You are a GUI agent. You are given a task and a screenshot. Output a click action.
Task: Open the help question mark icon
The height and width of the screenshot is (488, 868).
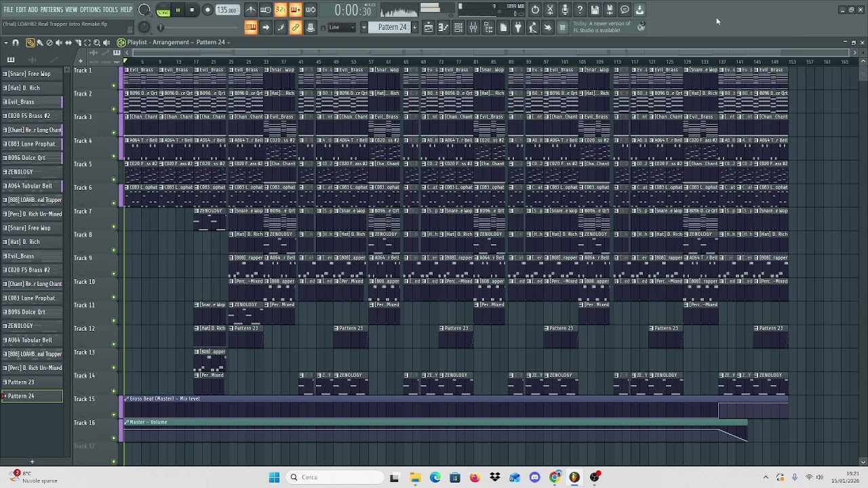coord(580,9)
